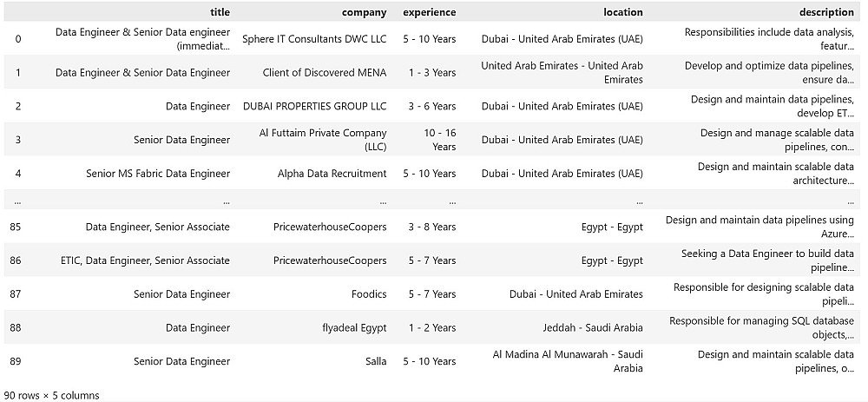Select row index 85
Viewport: 868px width, 402px height.
tap(18, 227)
